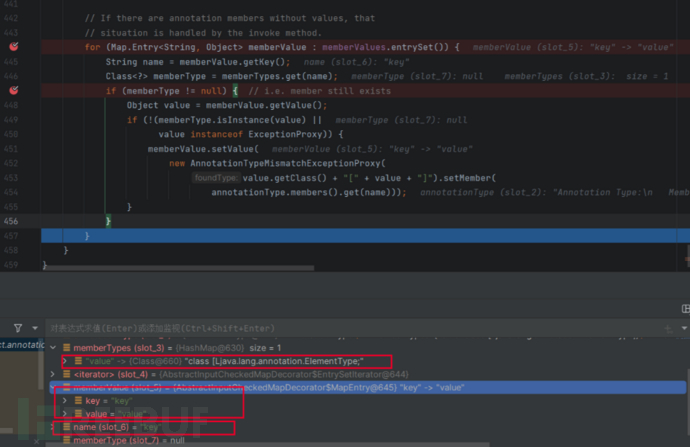
Task: Toggle breakpoint on 'if (memberType != null)' line
Action: 14,90
